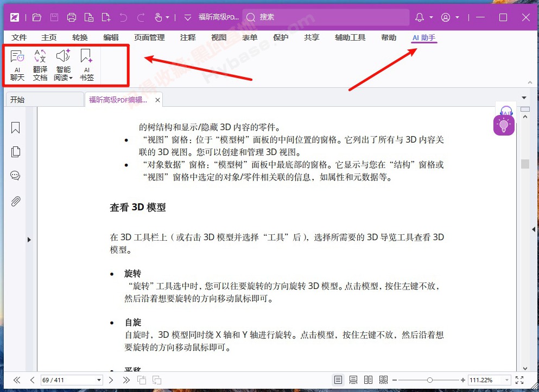Select the AI 助手 ribbon tab
The image size is (539, 392).
pyautogui.click(x=424, y=37)
